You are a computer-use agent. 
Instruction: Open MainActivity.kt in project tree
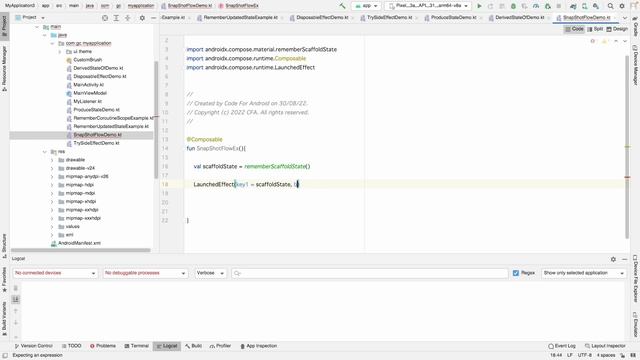pos(88,85)
